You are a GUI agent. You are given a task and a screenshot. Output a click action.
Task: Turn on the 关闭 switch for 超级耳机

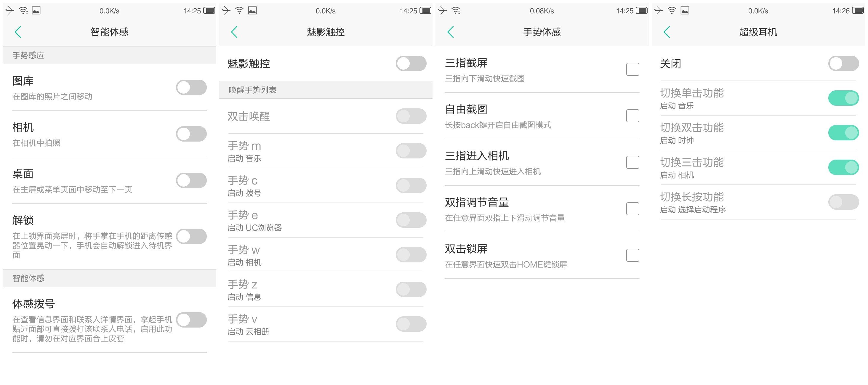coord(843,63)
